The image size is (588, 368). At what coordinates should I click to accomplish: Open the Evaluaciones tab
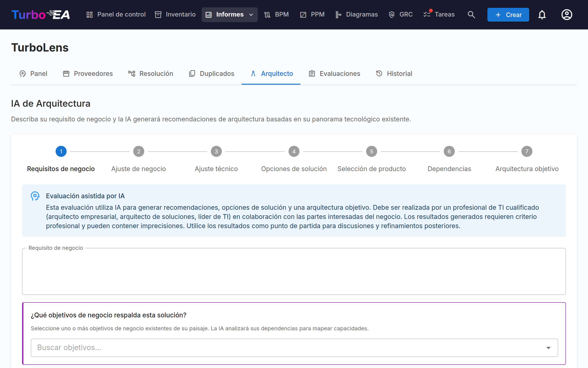click(334, 74)
